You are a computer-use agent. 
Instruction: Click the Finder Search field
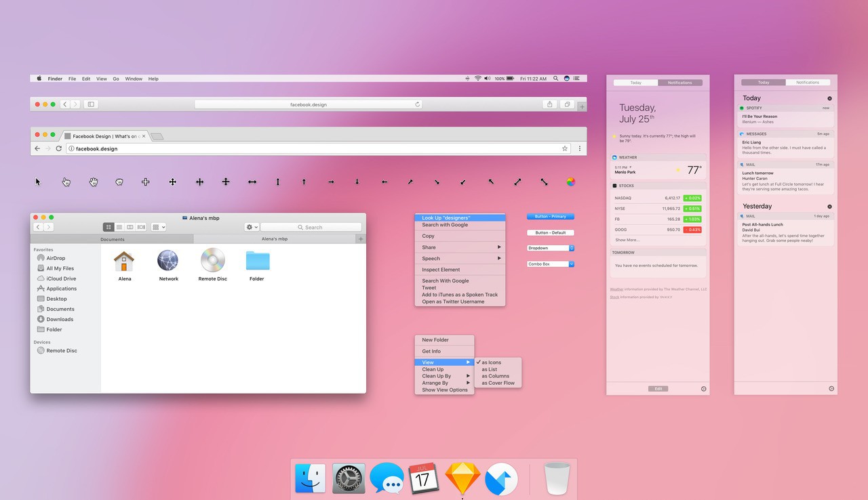[311, 227]
